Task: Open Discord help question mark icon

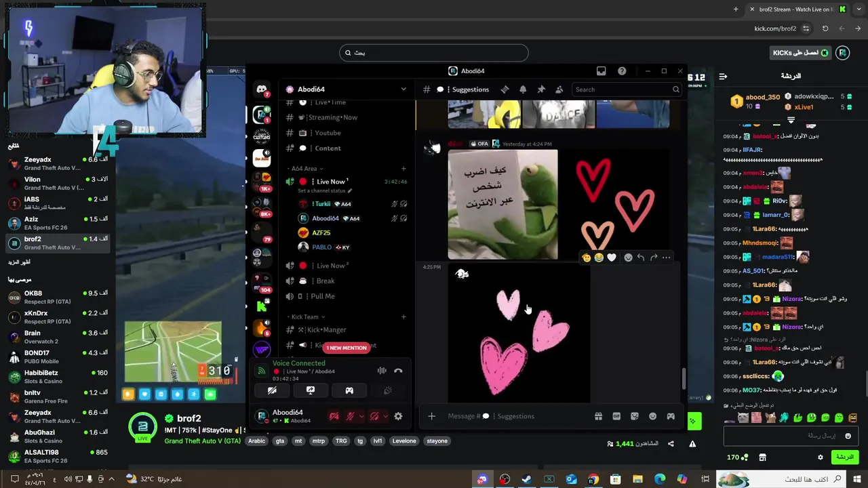Action: point(622,71)
